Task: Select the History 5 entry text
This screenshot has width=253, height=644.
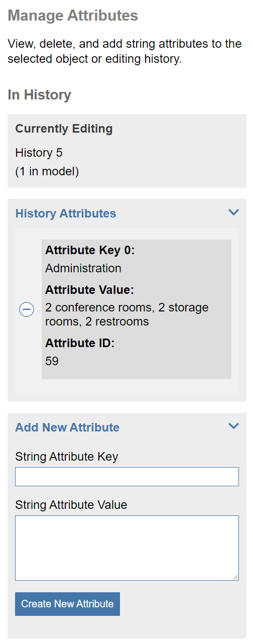Action: coord(39,153)
